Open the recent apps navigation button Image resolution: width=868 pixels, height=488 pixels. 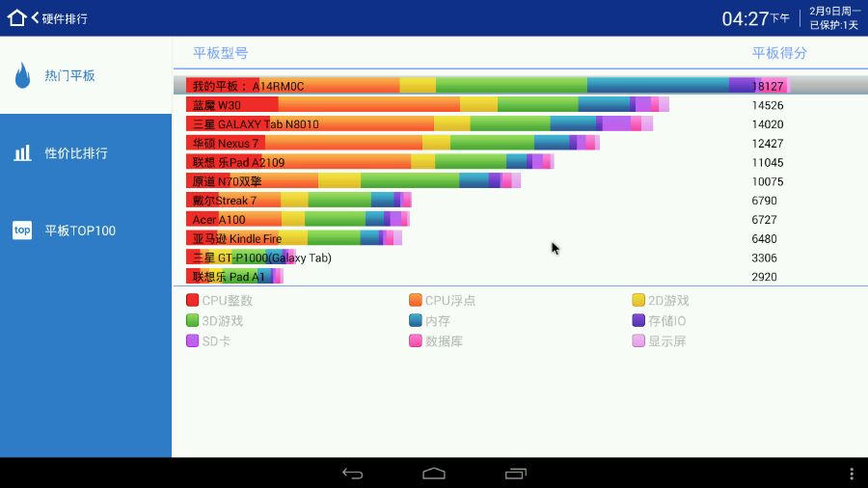pos(515,474)
